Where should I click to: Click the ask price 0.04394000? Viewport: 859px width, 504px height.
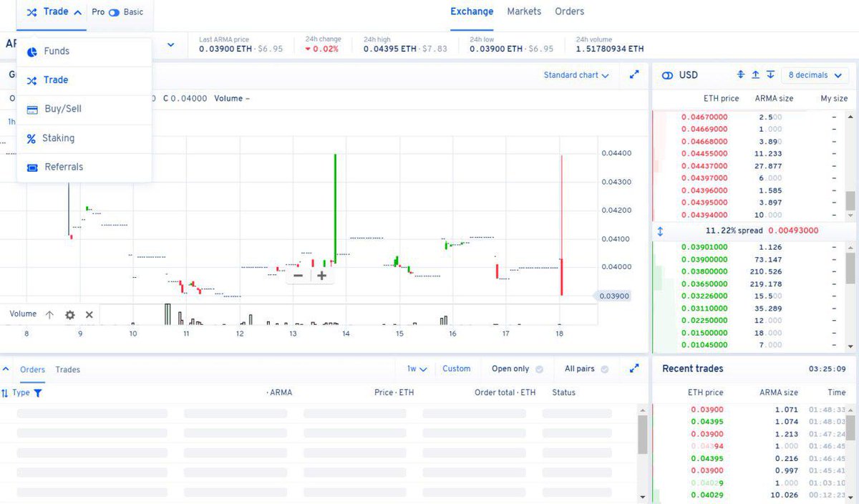click(704, 215)
